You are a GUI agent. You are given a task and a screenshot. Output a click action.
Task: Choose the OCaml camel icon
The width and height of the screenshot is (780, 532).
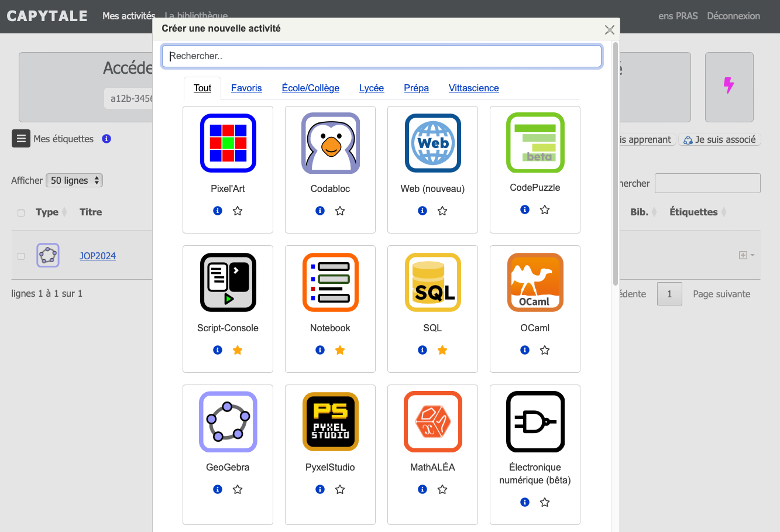point(535,283)
